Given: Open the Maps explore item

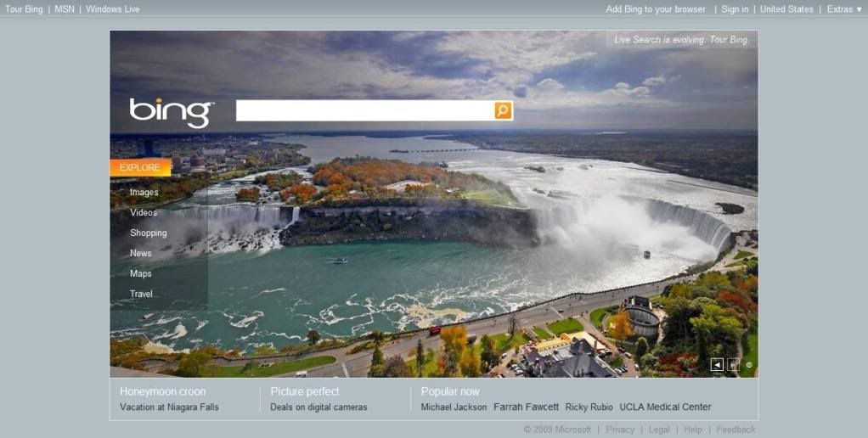Looking at the screenshot, I should coord(141,273).
